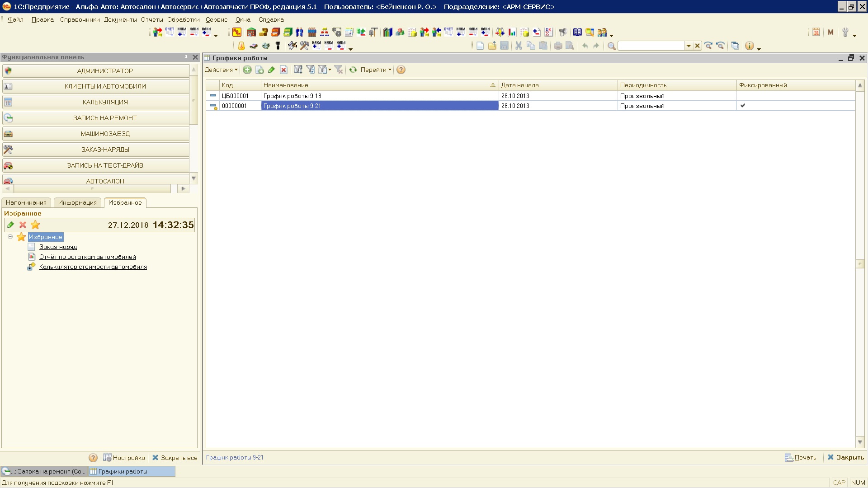This screenshot has height=488, width=868.
Task: Click the yellow ARM icon in toolbar
Action: click(x=237, y=32)
